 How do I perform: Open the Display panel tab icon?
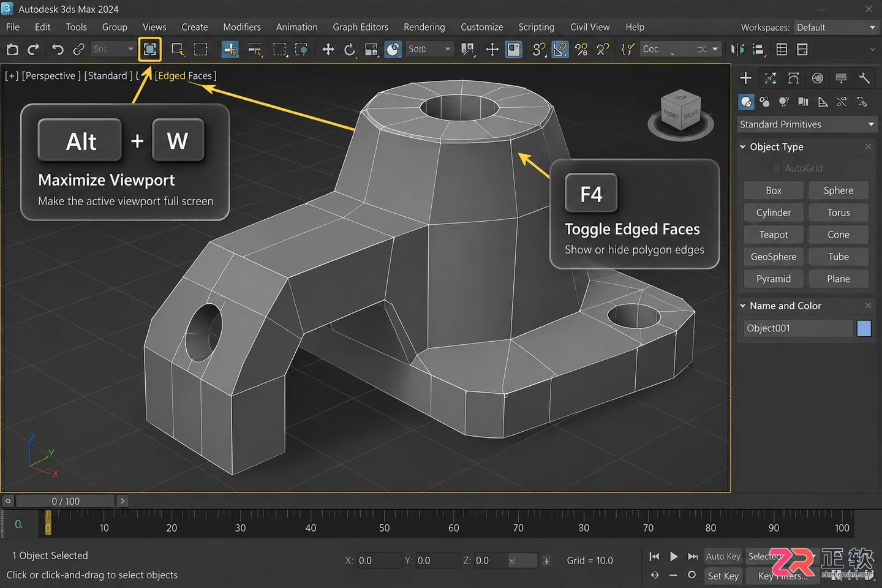[841, 78]
